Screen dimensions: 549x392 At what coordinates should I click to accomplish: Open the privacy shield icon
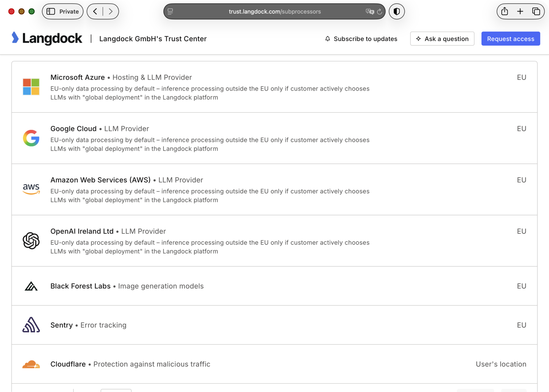[x=397, y=11]
